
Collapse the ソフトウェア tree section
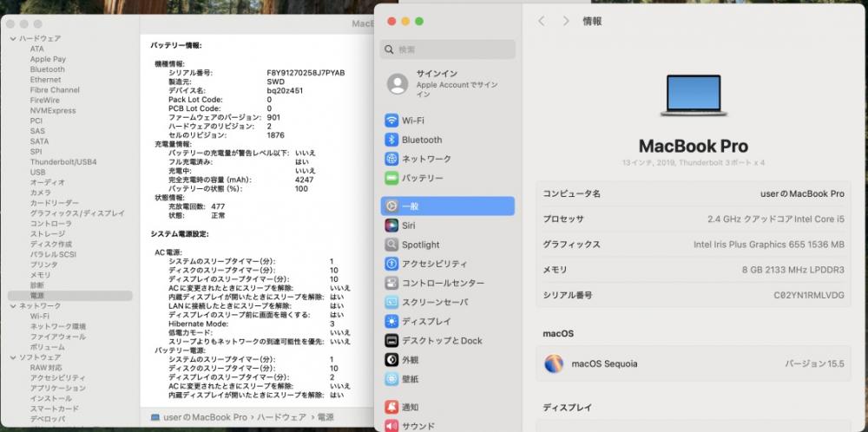tap(13, 358)
